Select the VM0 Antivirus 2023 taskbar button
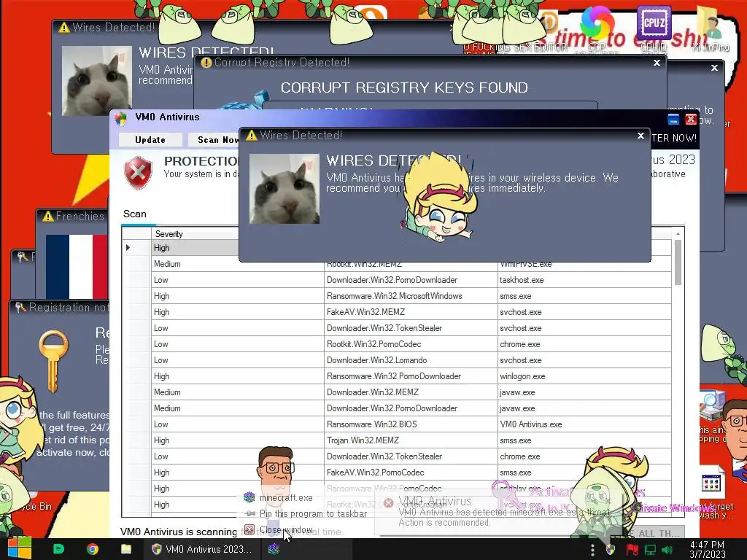The width and height of the screenshot is (747, 560). (202, 549)
